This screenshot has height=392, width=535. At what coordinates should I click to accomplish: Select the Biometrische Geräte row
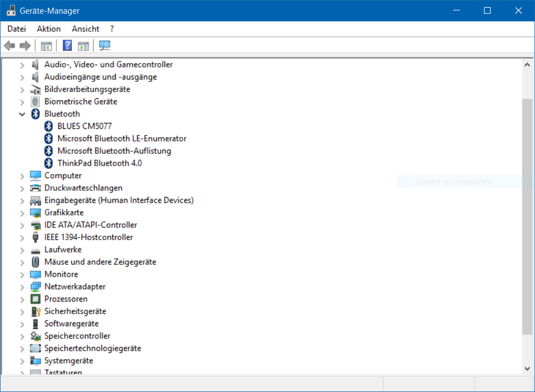[x=81, y=101]
